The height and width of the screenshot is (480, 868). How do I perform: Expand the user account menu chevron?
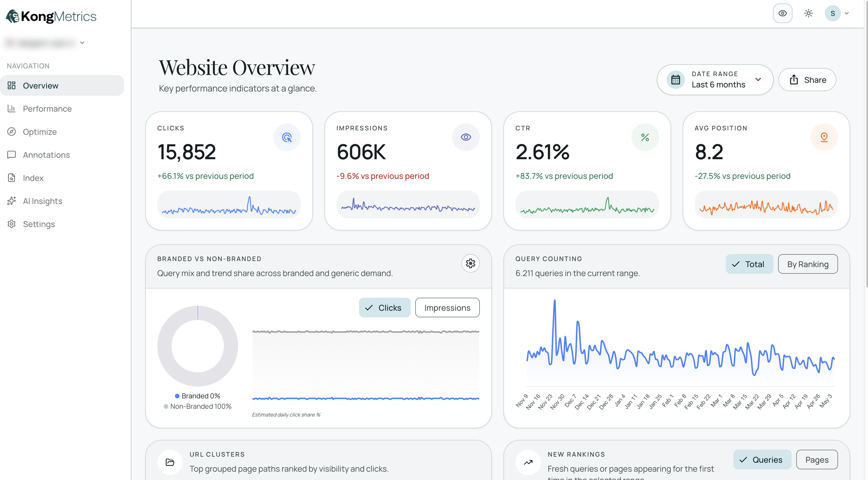click(846, 14)
